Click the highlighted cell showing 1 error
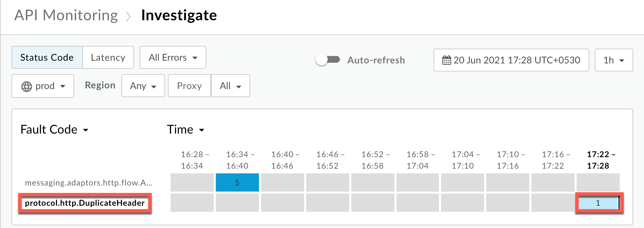Screen dimensions: 644x228 coord(598,203)
